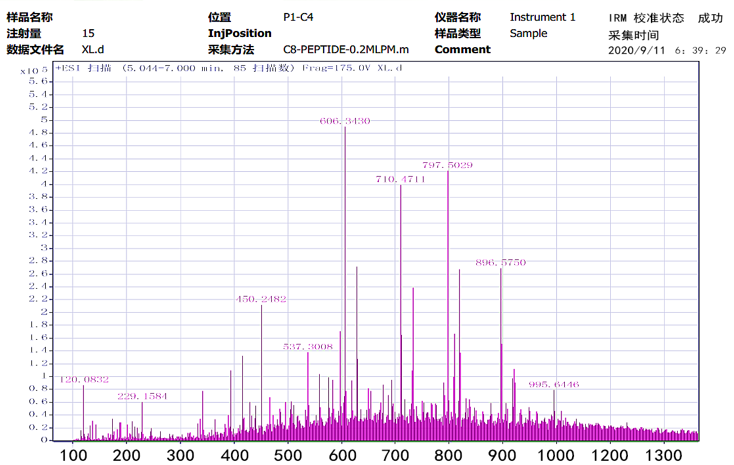Click the Comment field label
This screenshot has width=734, height=465.
click(462, 49)
